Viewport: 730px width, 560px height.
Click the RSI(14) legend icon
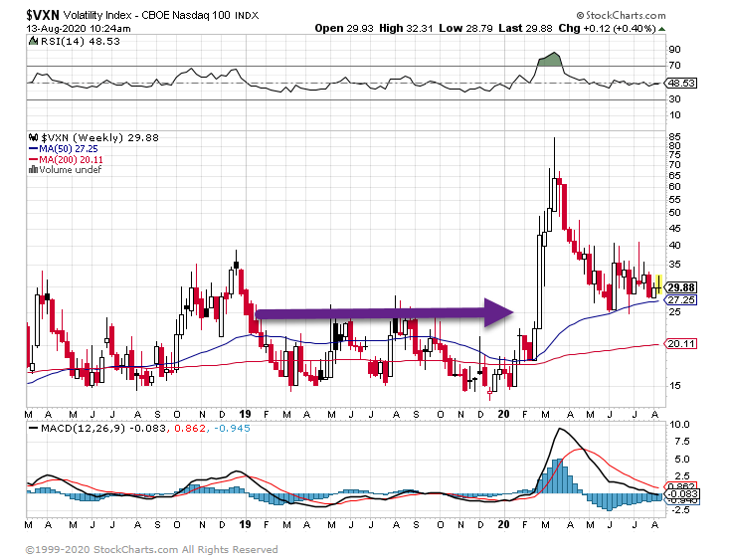[33, 41]
